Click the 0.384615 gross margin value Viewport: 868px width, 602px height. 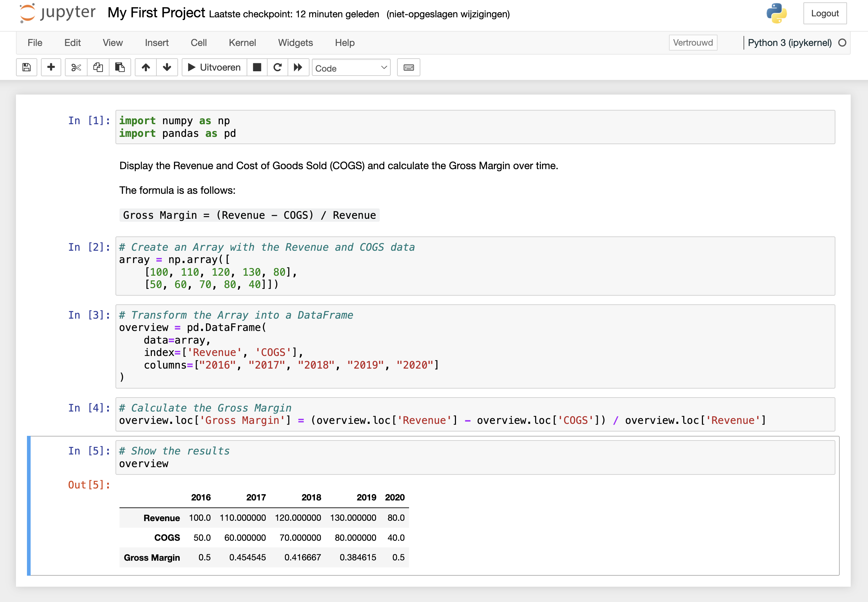[x=358, y=557]
